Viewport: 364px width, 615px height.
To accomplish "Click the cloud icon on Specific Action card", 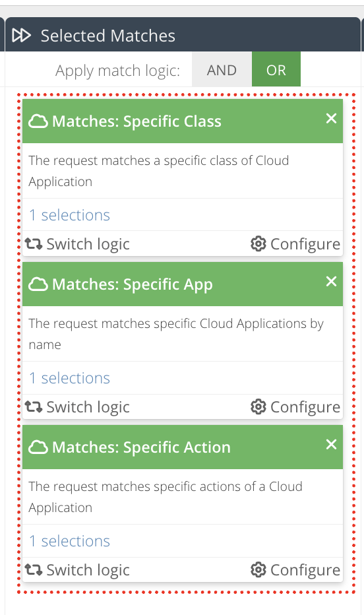I will (x=38, y=447).
